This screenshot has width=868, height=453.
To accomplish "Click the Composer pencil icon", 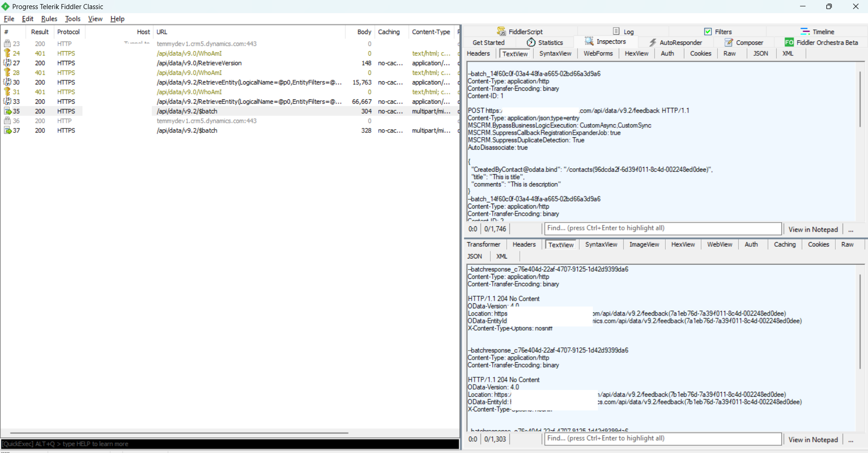I will tap(729, 42).
